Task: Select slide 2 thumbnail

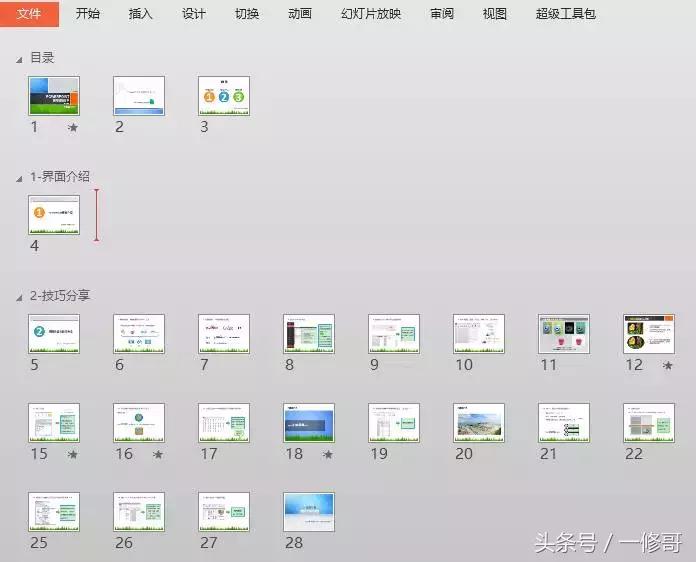Action: (139, 96)
